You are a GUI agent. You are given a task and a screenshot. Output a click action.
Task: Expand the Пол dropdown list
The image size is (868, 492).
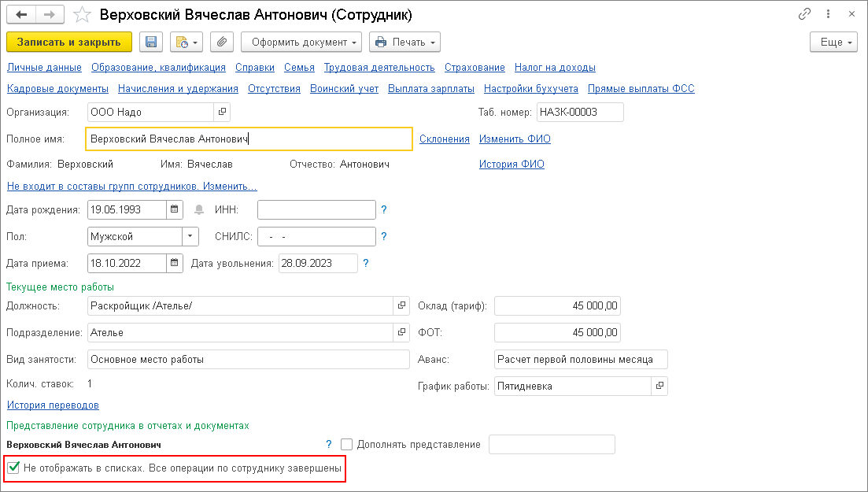coord(190,237)
